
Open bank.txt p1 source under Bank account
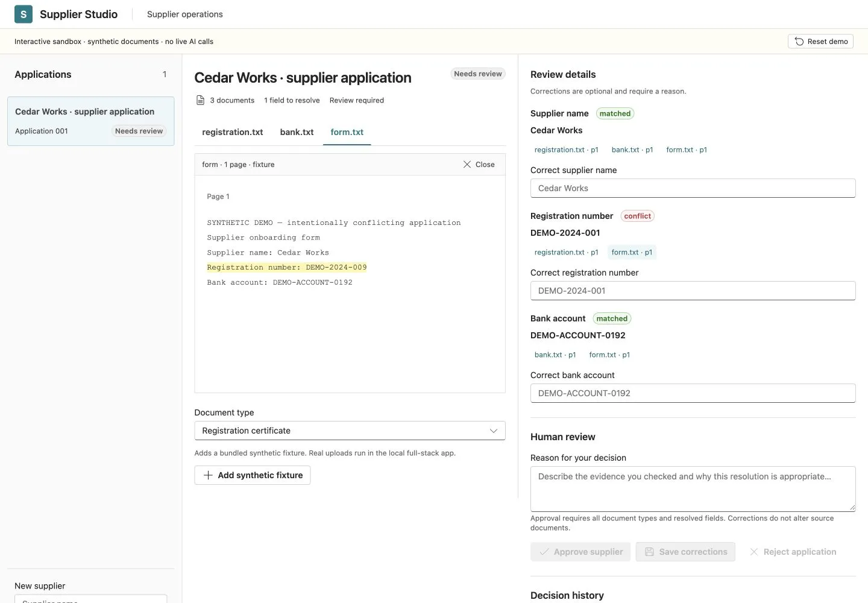(x=555, y=355)
